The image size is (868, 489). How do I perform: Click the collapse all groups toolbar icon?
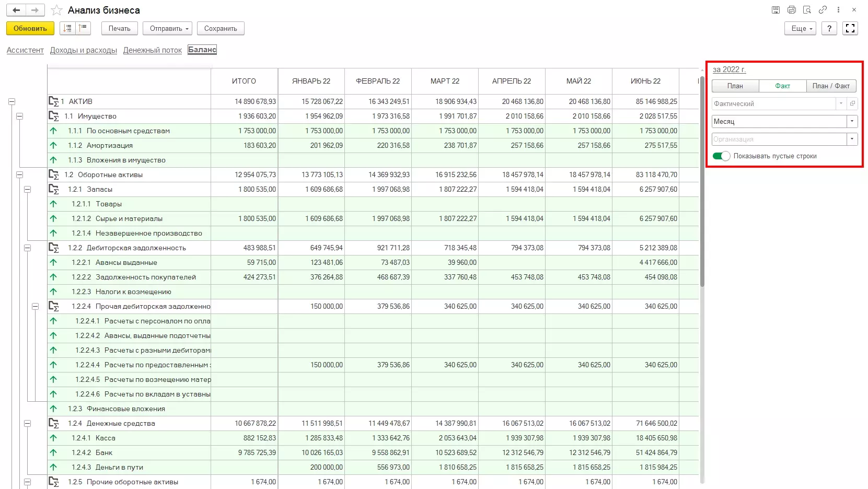pyautogui.click(x=83, y=28)
